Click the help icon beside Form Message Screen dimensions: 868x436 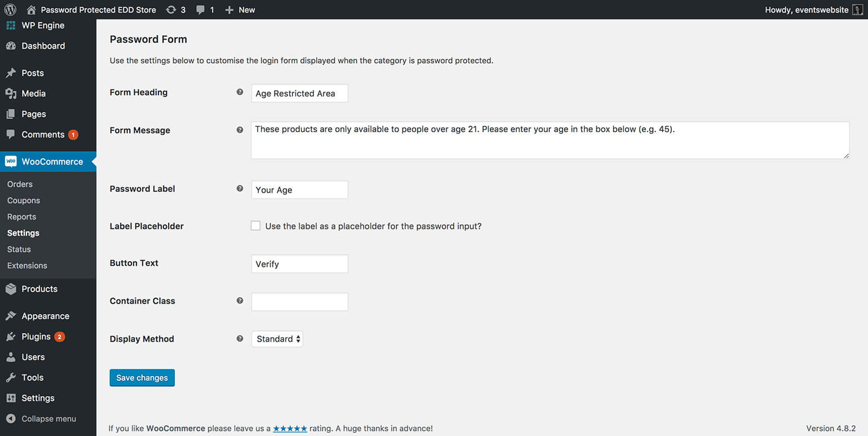tap(240, 130)
